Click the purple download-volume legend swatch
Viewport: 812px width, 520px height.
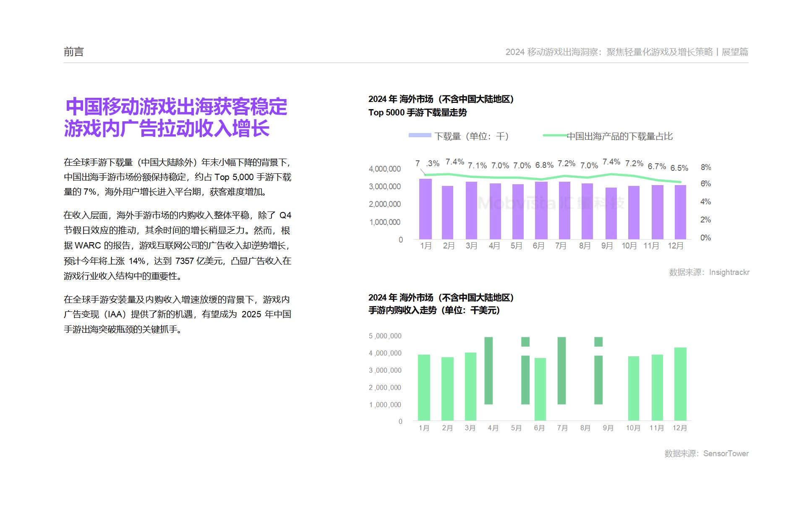click(x=420, y=136)
